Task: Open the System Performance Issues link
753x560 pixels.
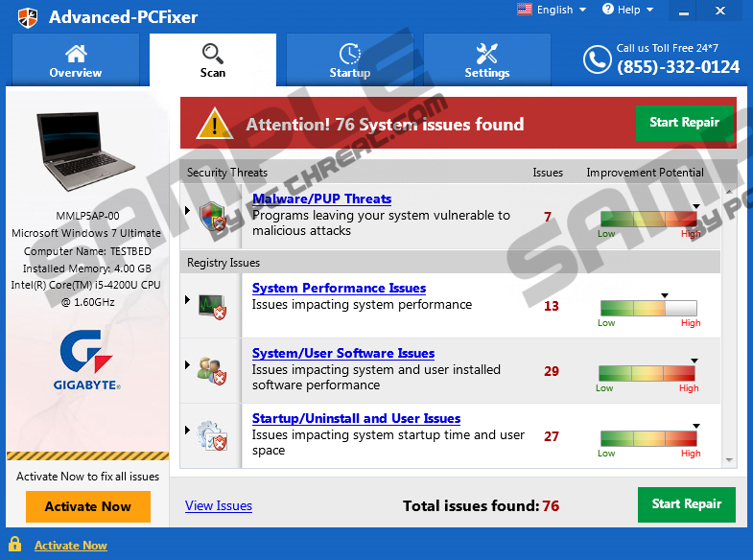Action: coord(339,288)
